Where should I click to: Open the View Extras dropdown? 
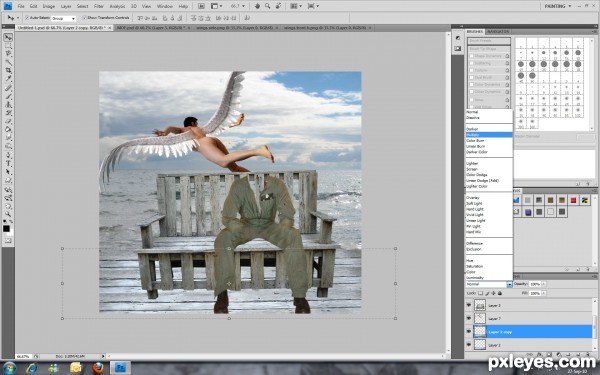point(216,6)
